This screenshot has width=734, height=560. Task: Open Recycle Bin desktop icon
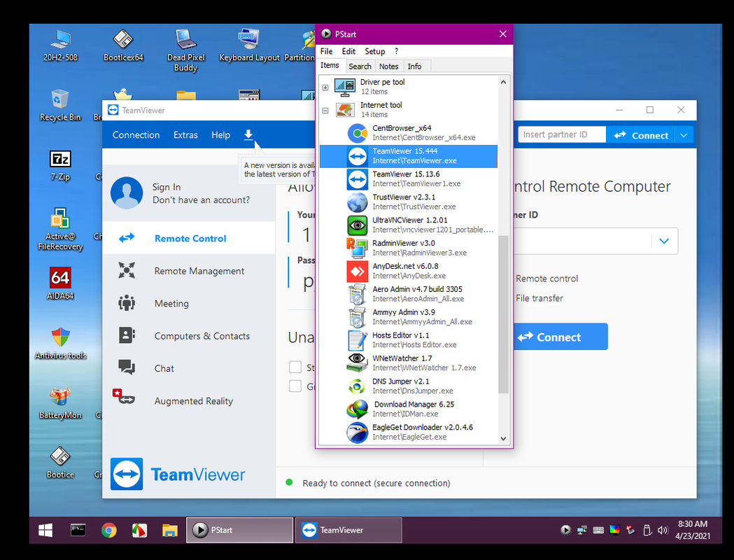[x=60, y=106]
